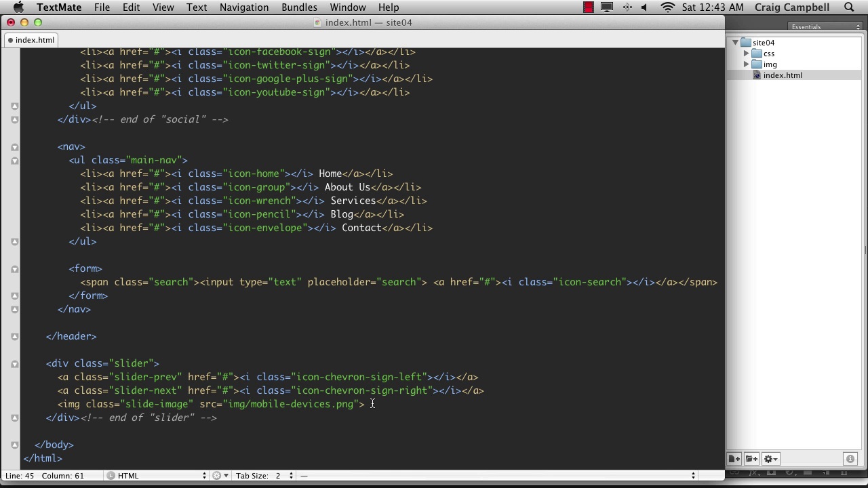The height and width of the screenshot is (488, 868).
Task: Collapse the nav tag fold arrow
Action: coord(14,147)
